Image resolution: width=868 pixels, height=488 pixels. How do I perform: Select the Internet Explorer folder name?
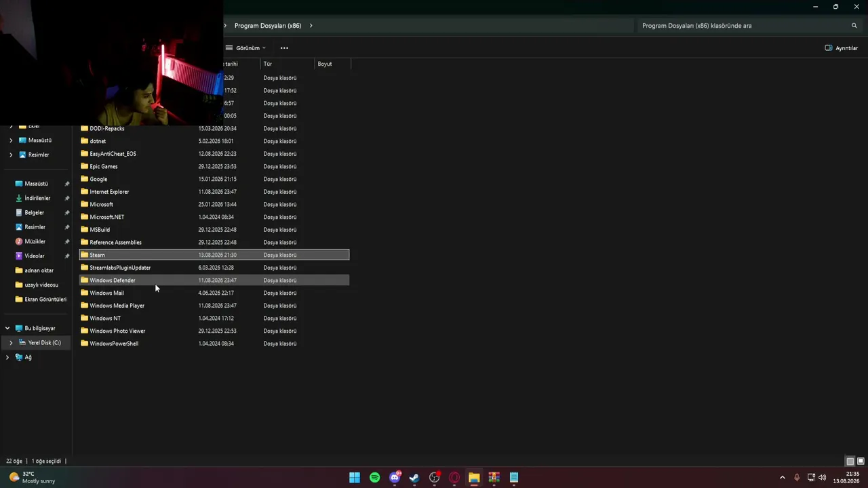click(109, 192)
